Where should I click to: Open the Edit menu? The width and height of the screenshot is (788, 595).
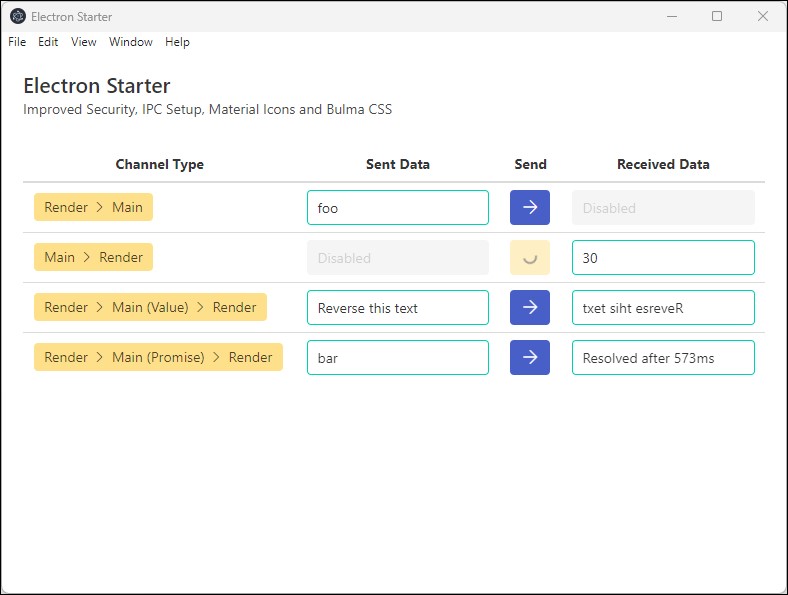pos(48,42)
